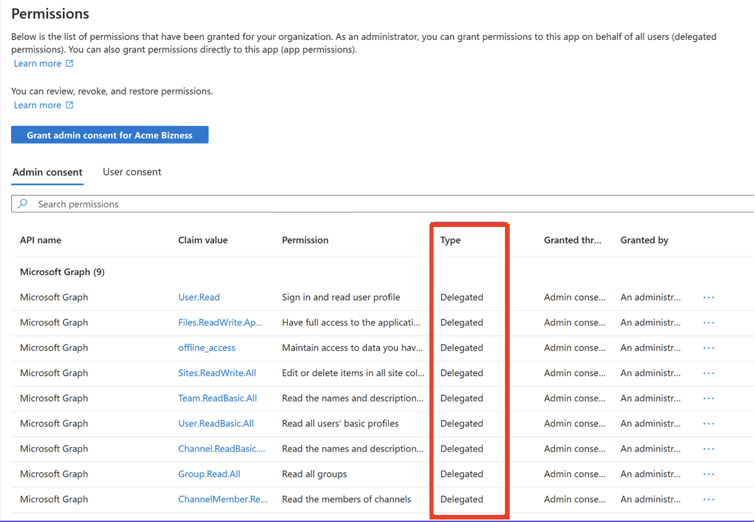The image size is (755, 522).
Task: Focus the Search permissions field
Action: tap(382, 204)
